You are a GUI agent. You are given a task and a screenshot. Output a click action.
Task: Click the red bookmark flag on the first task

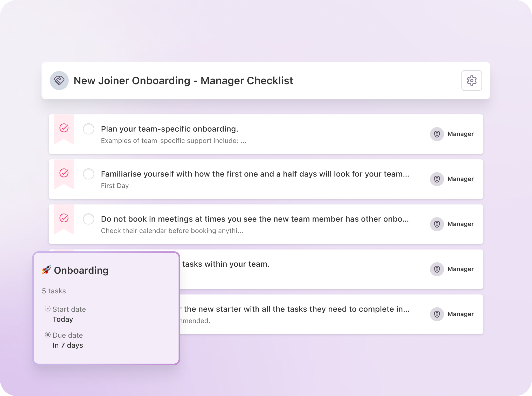pyautogui.click(x=64, y=128)
